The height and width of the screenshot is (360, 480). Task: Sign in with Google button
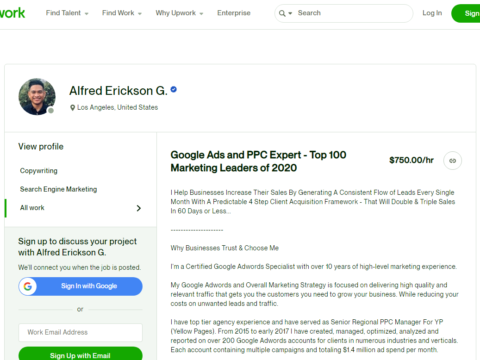80,286
